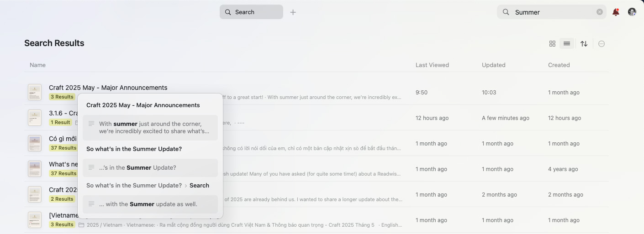Click the 10:03 updated value

489,93
